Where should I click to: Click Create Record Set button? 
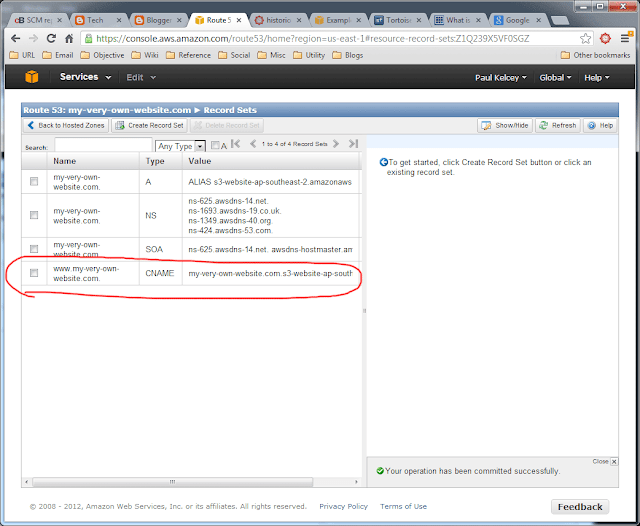click(x=149, y=125)
